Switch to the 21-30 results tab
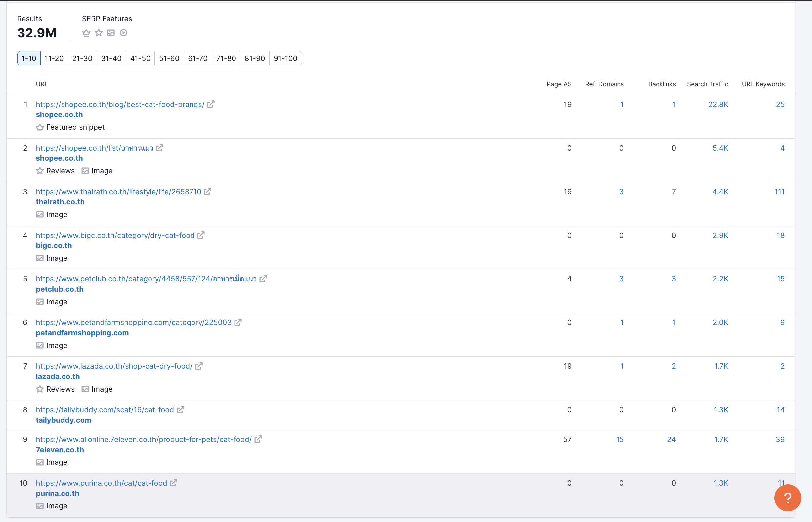 tap(82, 58)
